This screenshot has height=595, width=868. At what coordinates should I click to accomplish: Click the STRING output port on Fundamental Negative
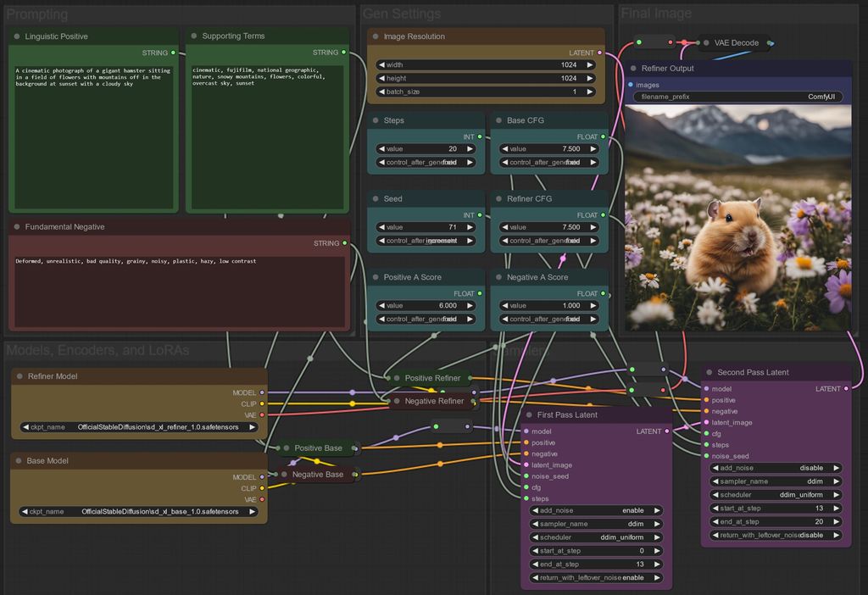click(x=343, y=243)
